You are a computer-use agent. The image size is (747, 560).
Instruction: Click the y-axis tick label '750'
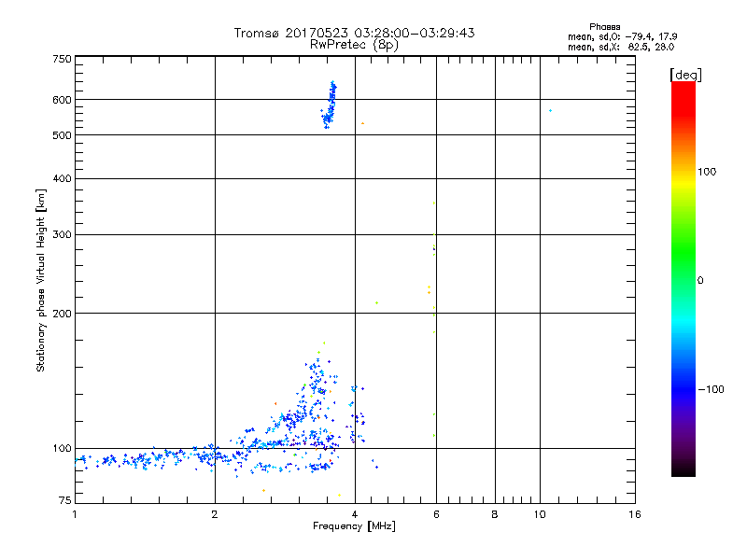pos(62,59)
